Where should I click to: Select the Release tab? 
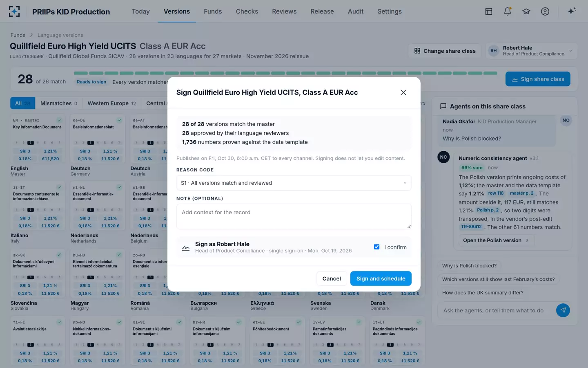pyautogui.click(x=322, y=11)
